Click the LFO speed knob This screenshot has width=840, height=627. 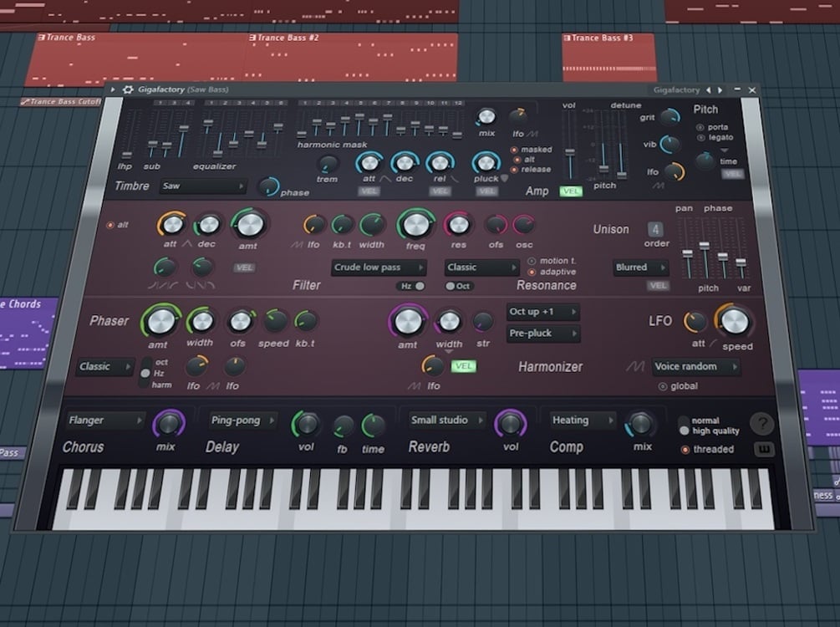click(735, 322)
